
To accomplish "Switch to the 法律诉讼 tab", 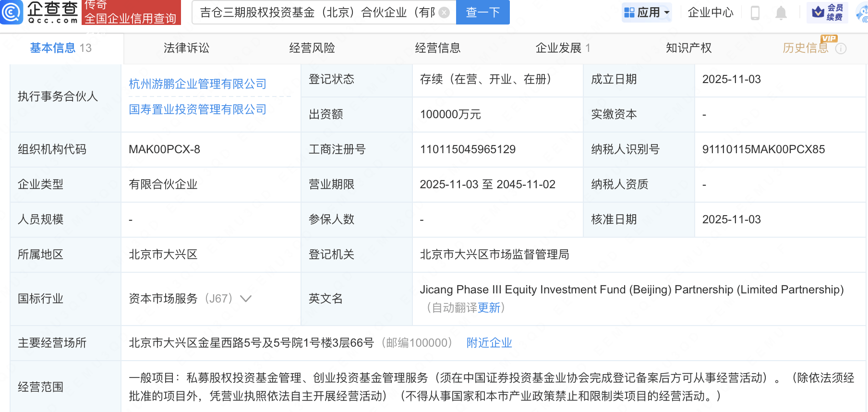I will (x=186, y=48).
